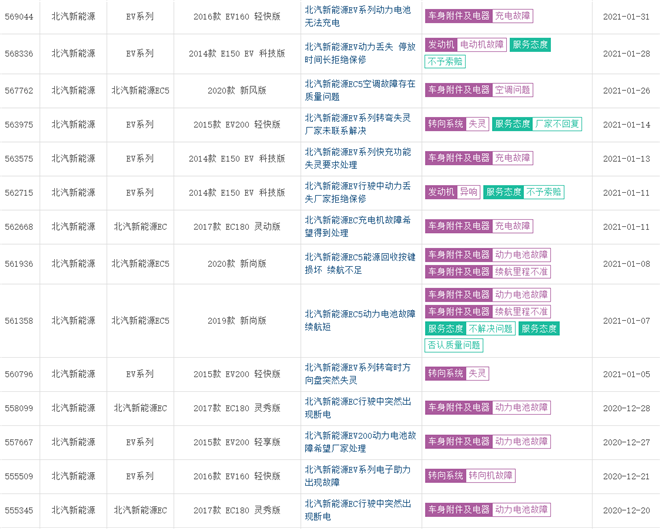Select brand 北汽新能源 in row 560796
Screen dimensions: 660x529
73,374
